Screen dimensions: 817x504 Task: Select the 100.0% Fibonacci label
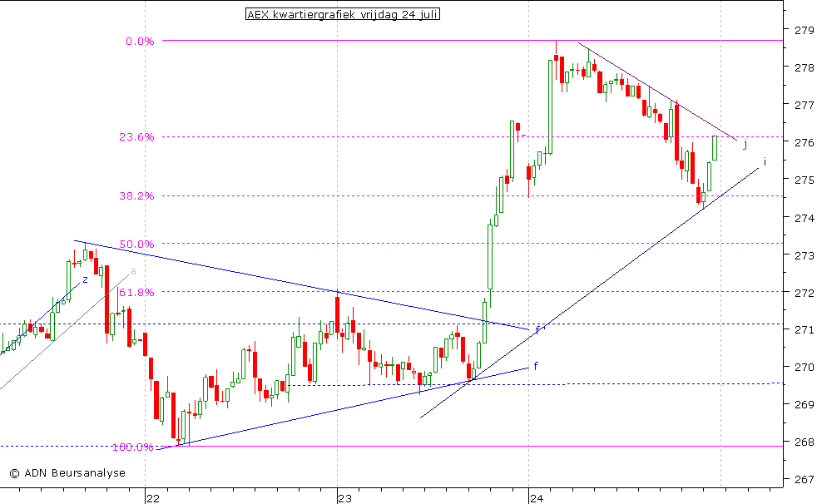133,447
